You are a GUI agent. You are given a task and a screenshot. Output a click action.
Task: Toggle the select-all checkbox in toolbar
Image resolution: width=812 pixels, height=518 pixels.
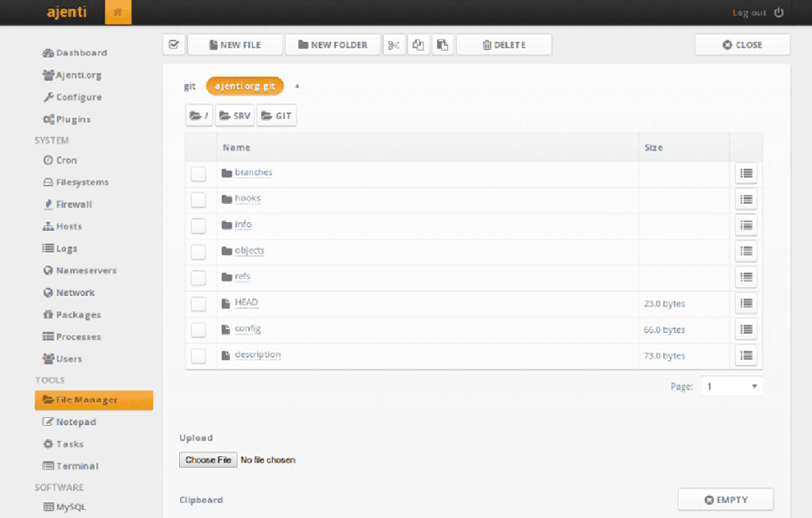point(173,44)
